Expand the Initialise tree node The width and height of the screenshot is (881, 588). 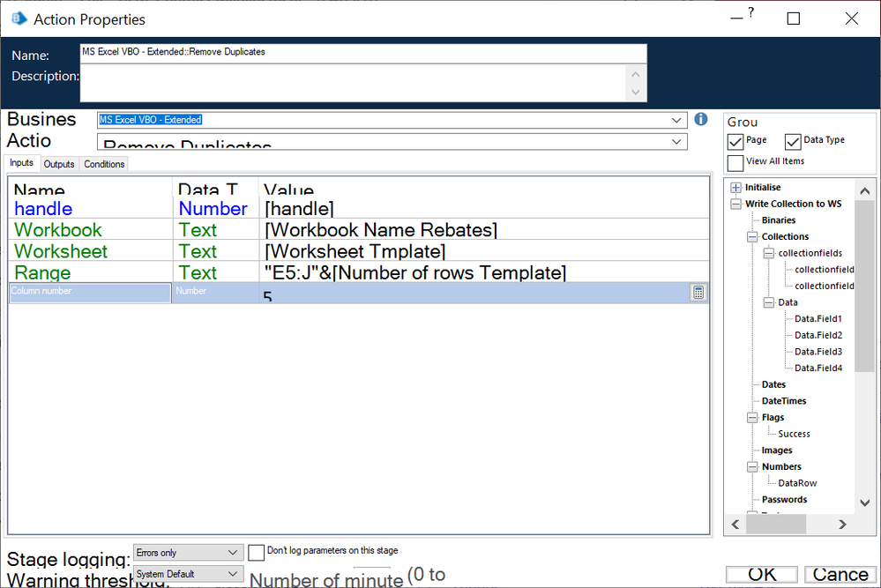(x=736, y=188)
